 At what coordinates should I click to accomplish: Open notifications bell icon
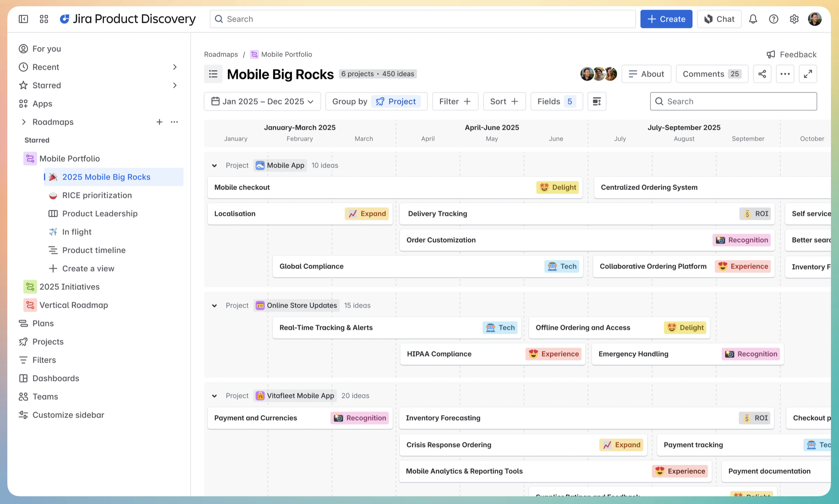(754, 19)
